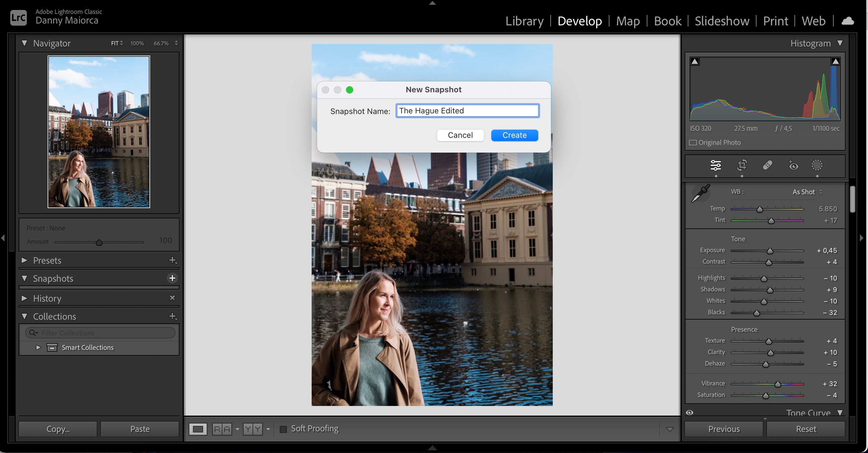Open the Slideshow module
868x453 pixels.
(722, 21)
